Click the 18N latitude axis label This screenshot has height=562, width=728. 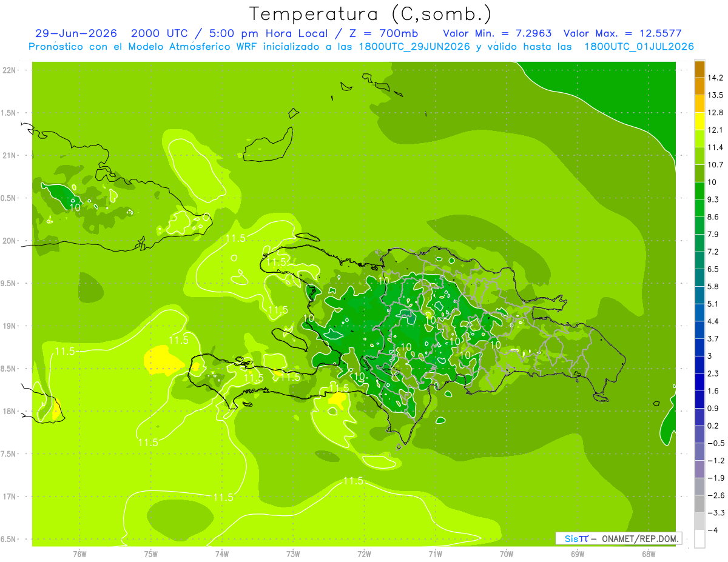click(10, 411)
